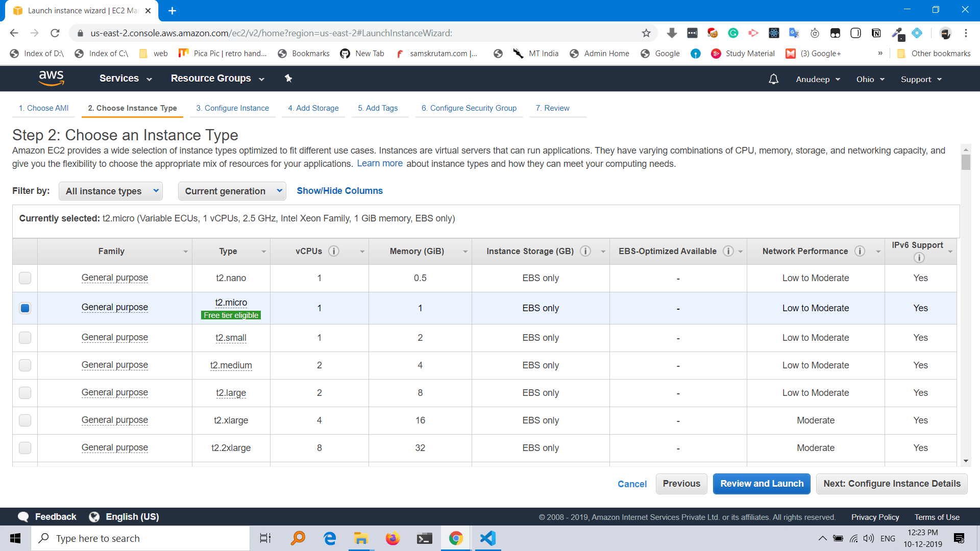Open the Privacy Policy footer link
The width and height of the screenshot is (980, 551).
pyautogui.click(x=875, y=517)
